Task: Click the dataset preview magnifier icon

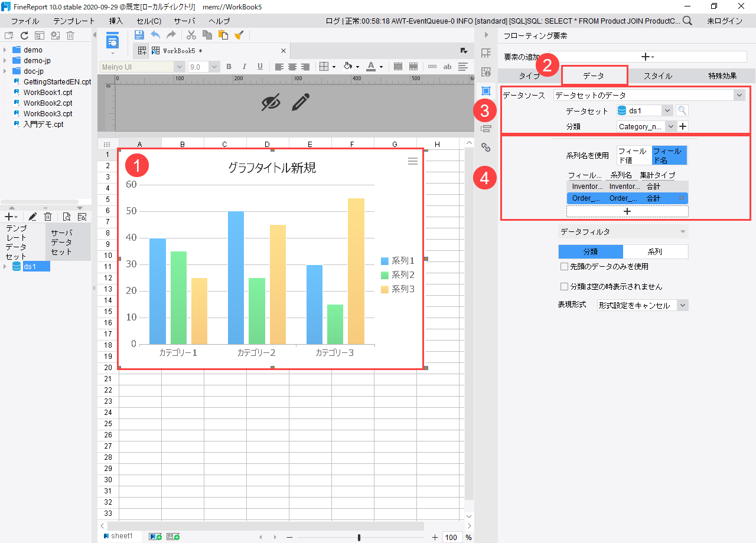Action: point(682,110)
